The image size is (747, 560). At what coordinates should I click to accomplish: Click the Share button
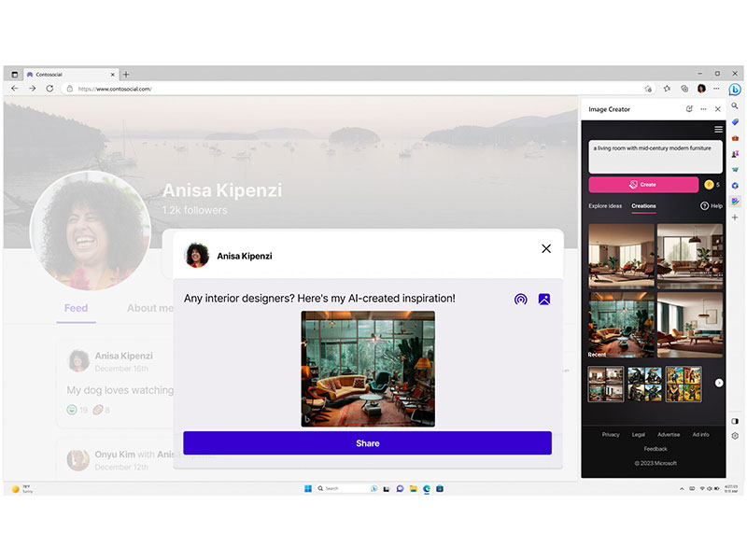[x=367, y=443]
